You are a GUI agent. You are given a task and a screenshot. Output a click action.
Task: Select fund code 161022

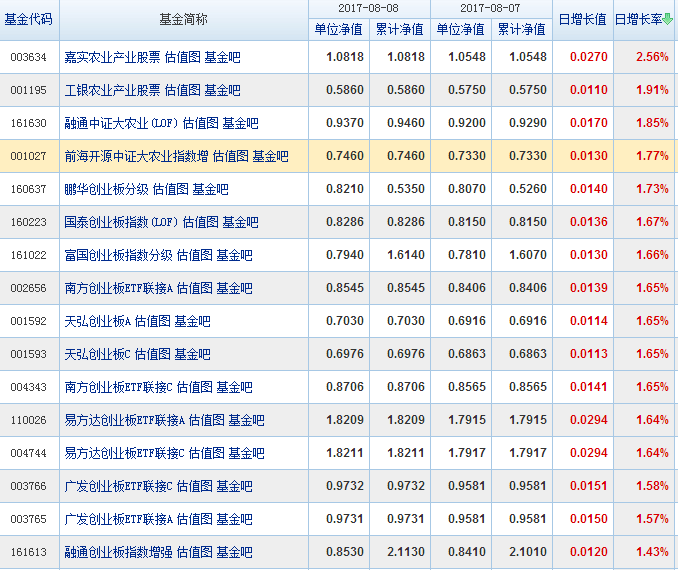tap(29, 255)
